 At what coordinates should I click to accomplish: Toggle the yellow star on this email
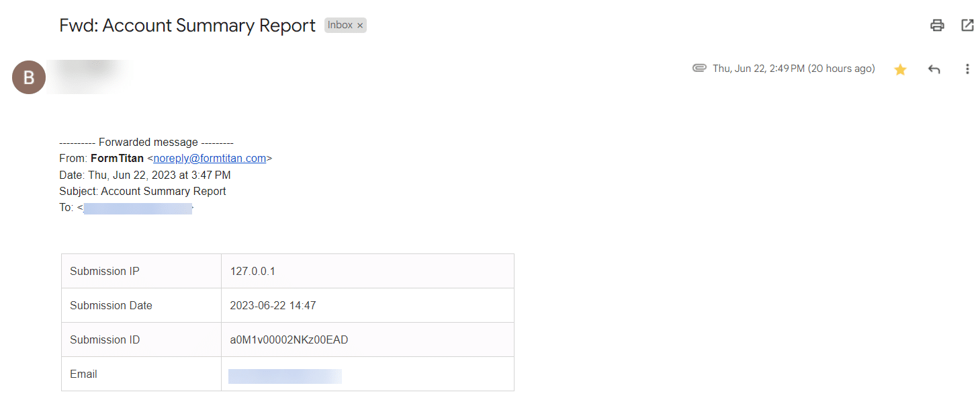(x=900, y=69)
